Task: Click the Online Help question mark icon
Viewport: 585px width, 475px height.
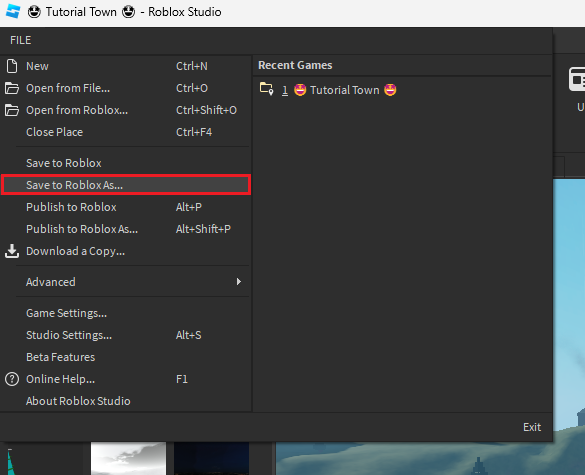Action: 12,379
